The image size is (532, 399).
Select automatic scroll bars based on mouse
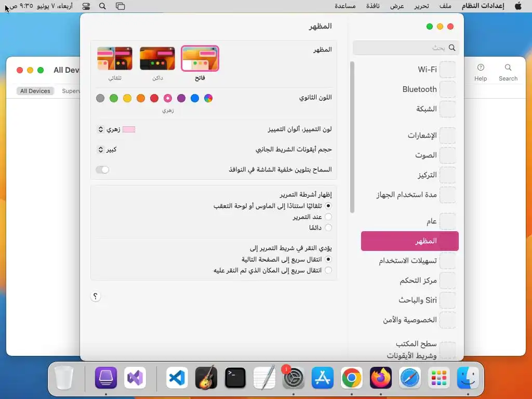click(328, 206)
